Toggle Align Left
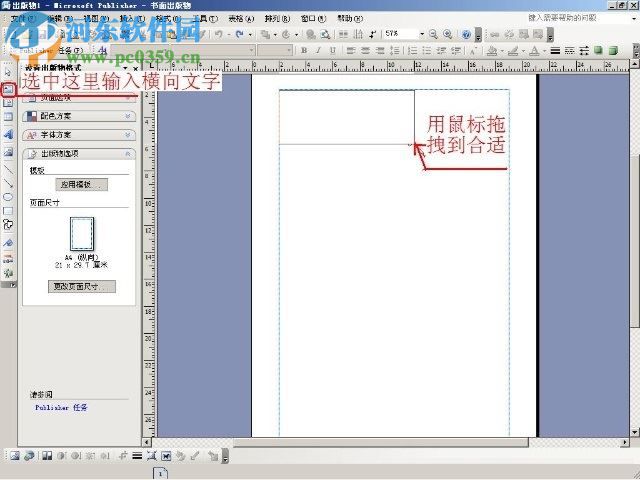Screen dimensions: 640x480 [351, 51]
